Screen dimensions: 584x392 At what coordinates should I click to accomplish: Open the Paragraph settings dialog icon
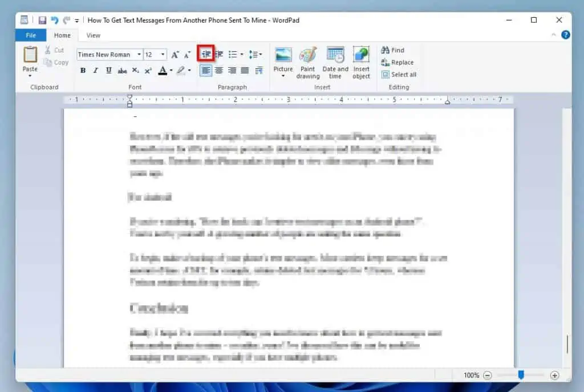tap(259, 70)
